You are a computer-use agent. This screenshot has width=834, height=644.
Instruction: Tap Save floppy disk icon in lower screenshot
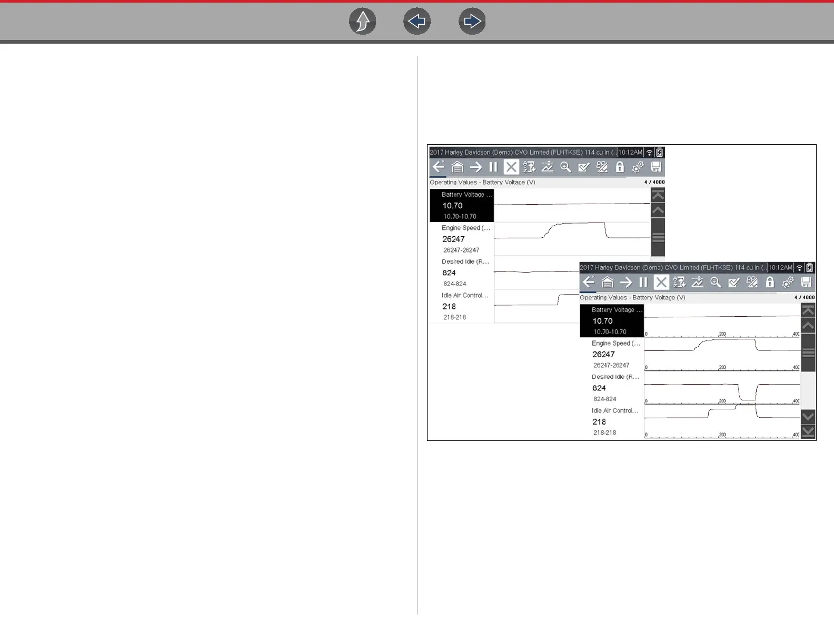[806, 282]
